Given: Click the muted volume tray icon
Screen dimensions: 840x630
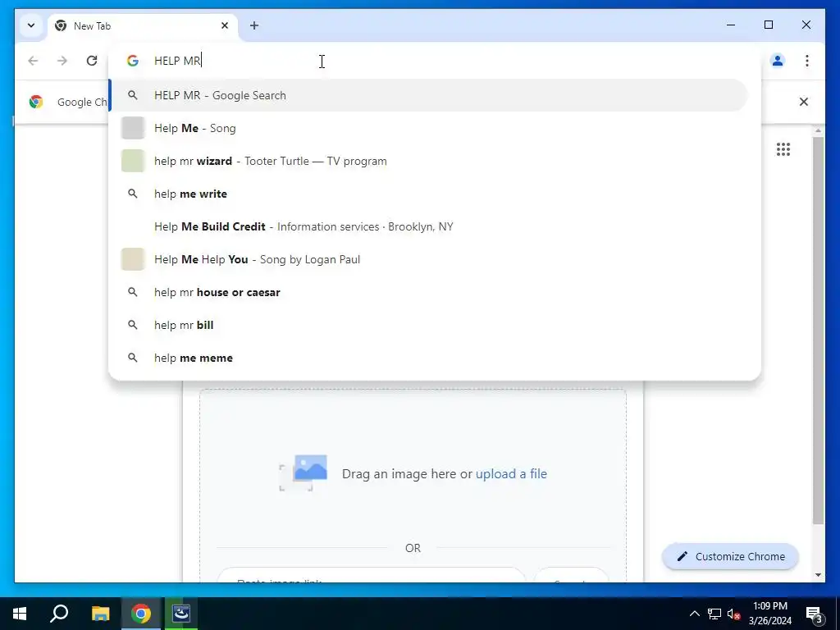Looking at the screenshot, I should click(x=733, y=614).
